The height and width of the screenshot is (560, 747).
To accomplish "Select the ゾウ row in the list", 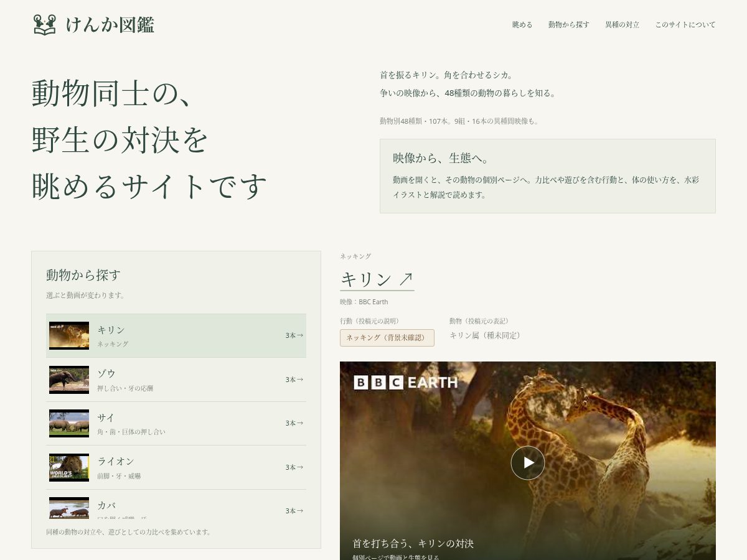I will pos(176,380).
